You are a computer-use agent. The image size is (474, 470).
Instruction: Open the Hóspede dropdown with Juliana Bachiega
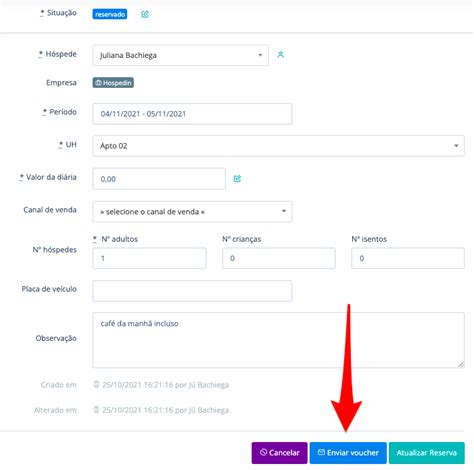coord(180,55)
